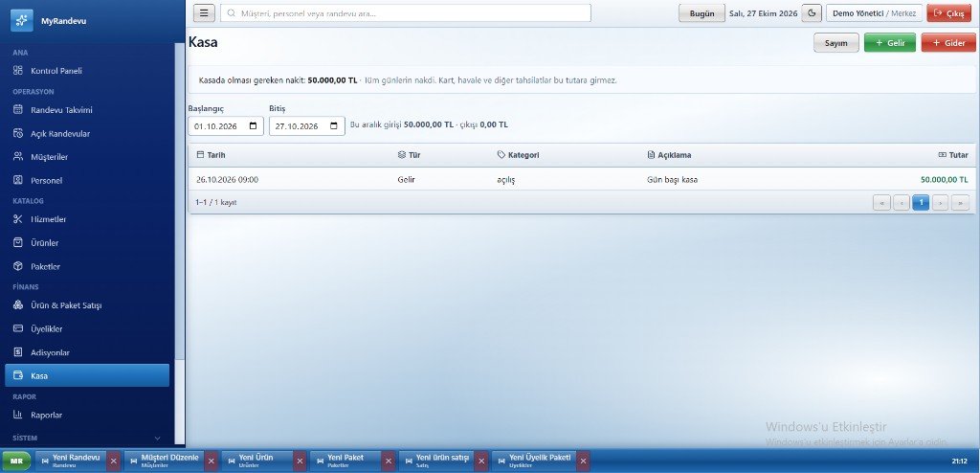Switch to Yeni Ürün taskbar tab
980x473 pixels.
tap(256, 462)
